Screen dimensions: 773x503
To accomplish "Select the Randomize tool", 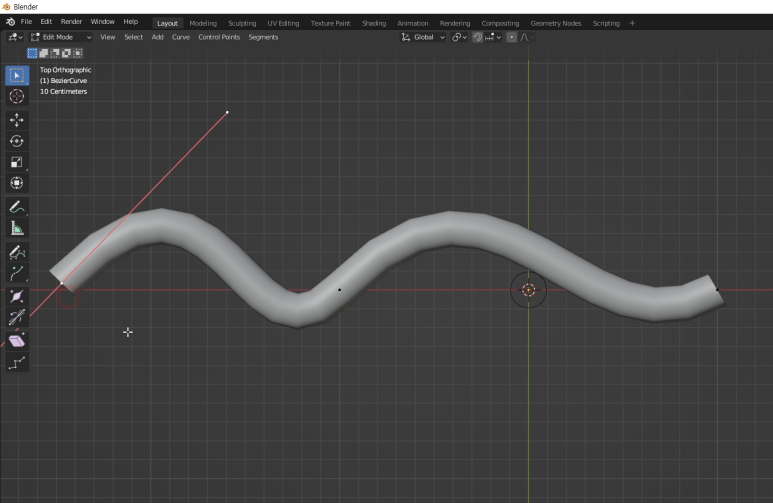I will 17,363.
